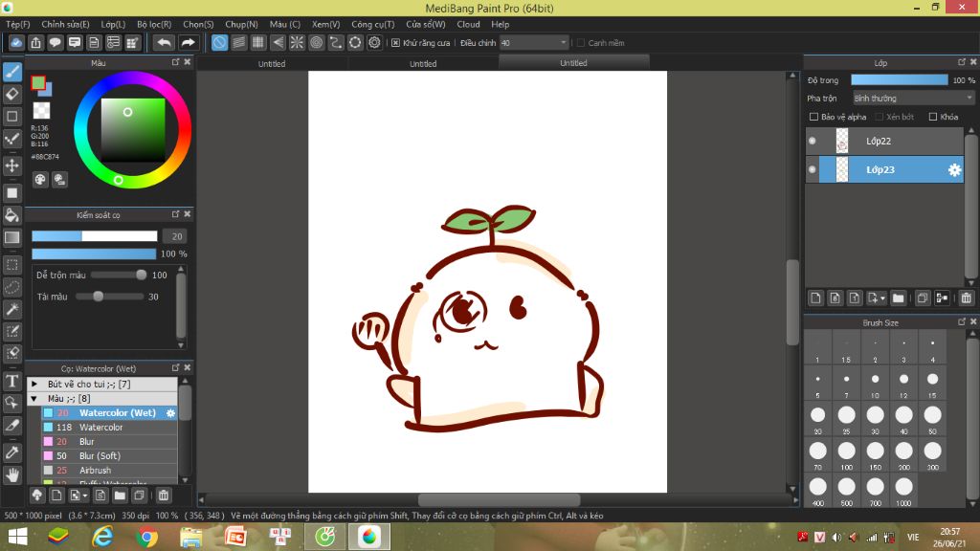Choose brush size 100 preset
The width and height of the screenshot is (980, 551).
pyautogui.click(x=846, y=455)
